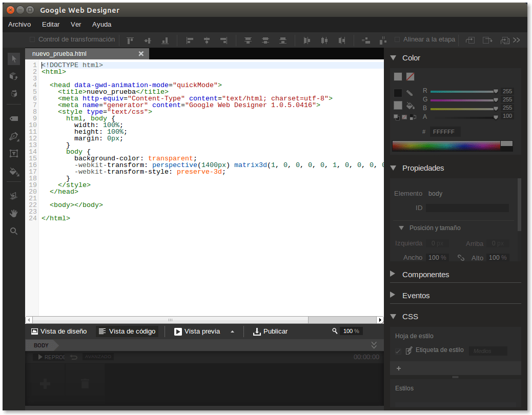The image size is (532, 415).
Task: Select the Hand pan tool
Action: coord(14,213)
